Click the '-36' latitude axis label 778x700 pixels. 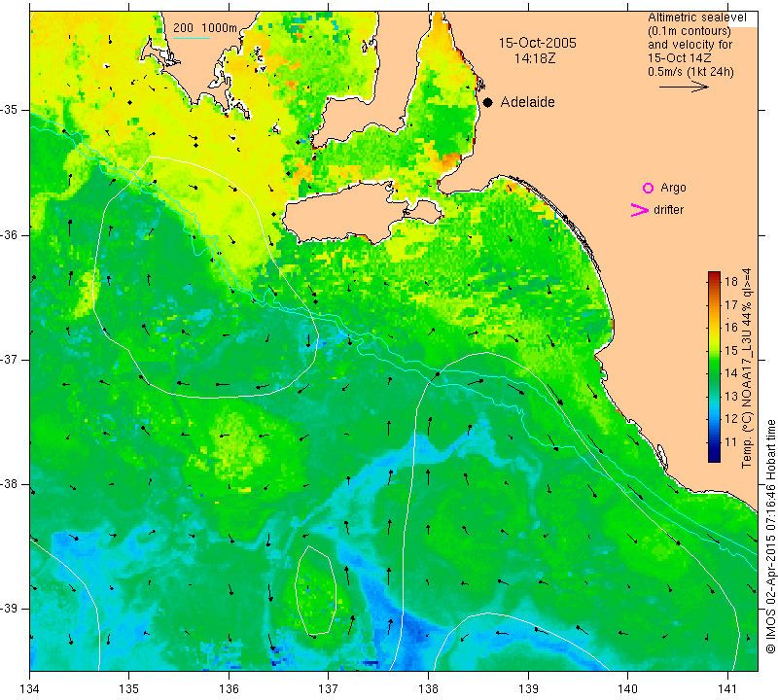(9, 234)
